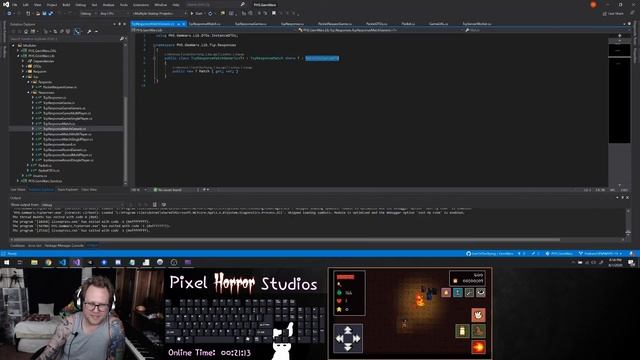Open the Tools menu
Viewport: 640px width, 360px height.
pos(124,5)
